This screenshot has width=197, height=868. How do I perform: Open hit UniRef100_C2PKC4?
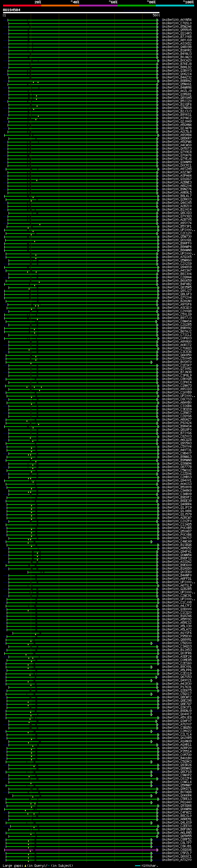[x=177, y=382]
